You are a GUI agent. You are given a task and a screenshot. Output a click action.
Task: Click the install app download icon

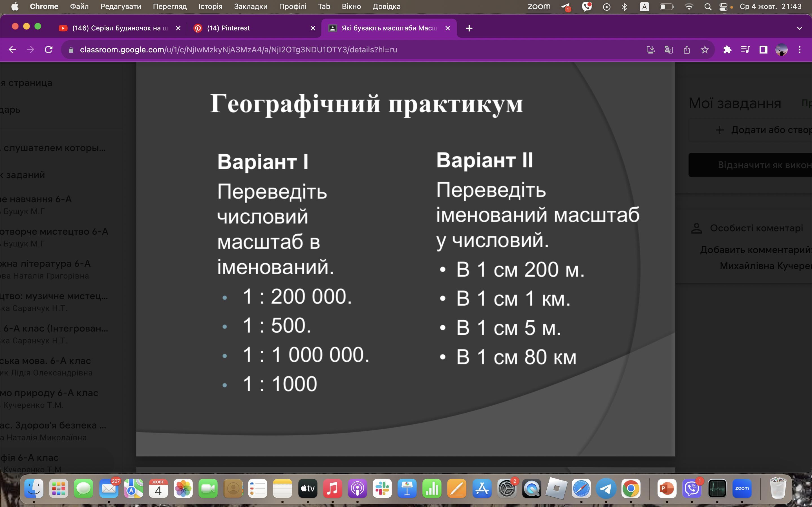(x=650, y=50)
